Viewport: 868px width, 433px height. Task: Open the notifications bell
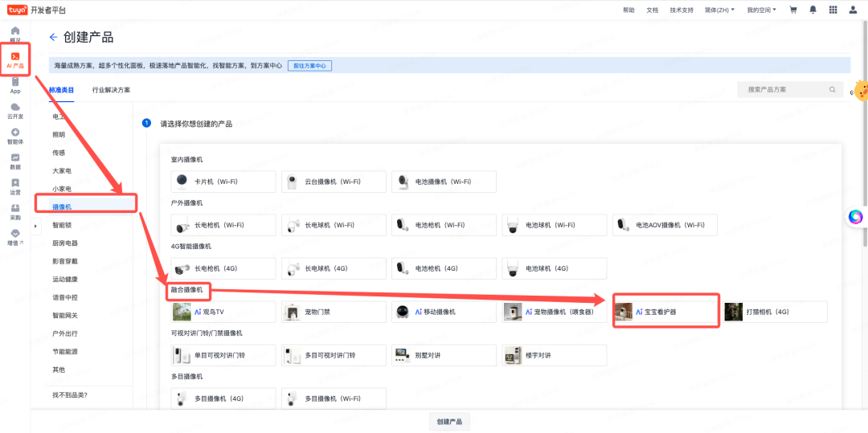tap(813, 10)
